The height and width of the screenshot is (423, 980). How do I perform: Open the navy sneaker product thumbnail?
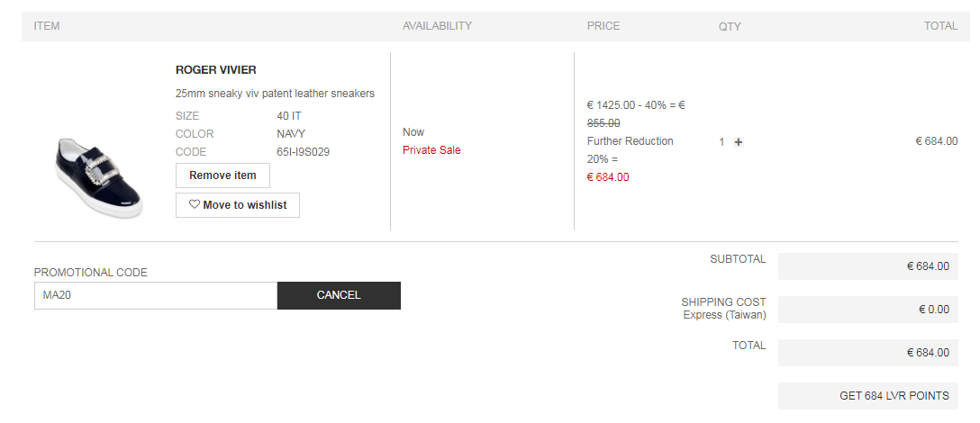pos(95,175)
